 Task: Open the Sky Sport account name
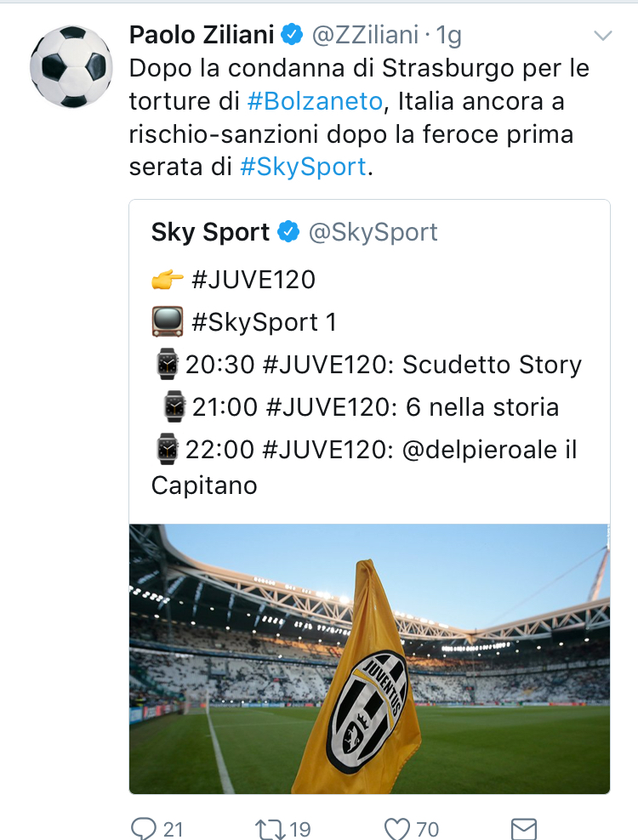[210, 231]
